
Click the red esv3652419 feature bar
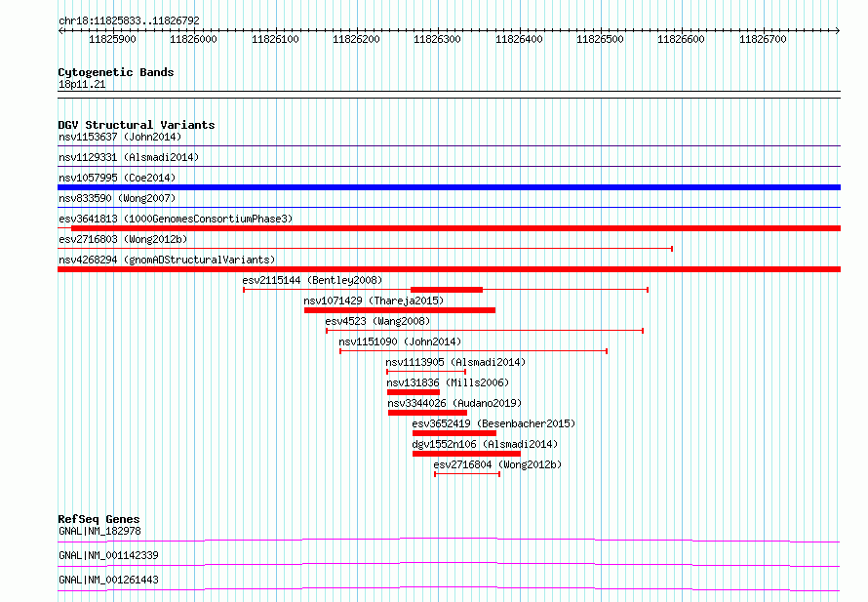(454, 433)
